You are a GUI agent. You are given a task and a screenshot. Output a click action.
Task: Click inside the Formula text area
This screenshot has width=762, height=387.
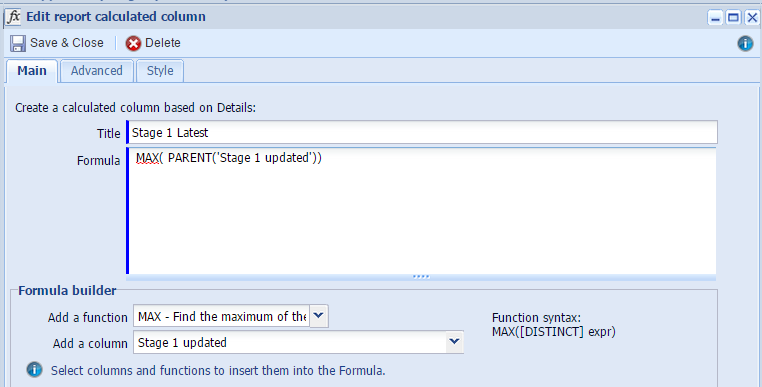[x=422, y=211]
